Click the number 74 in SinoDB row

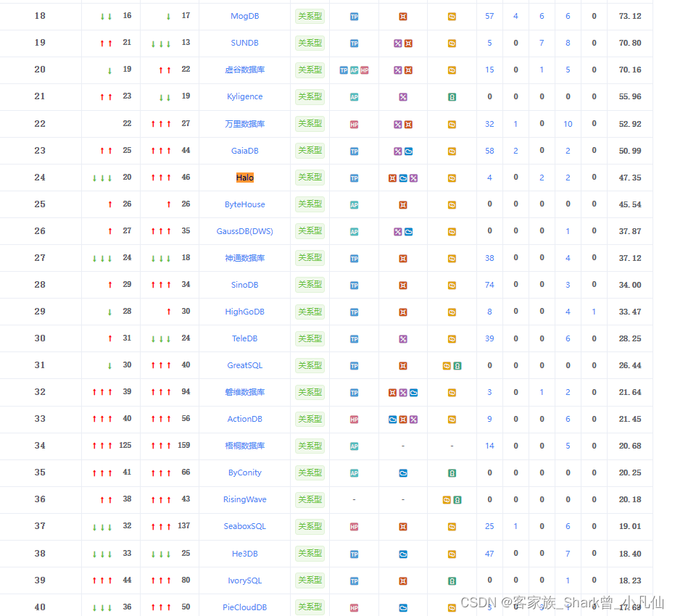489,285
